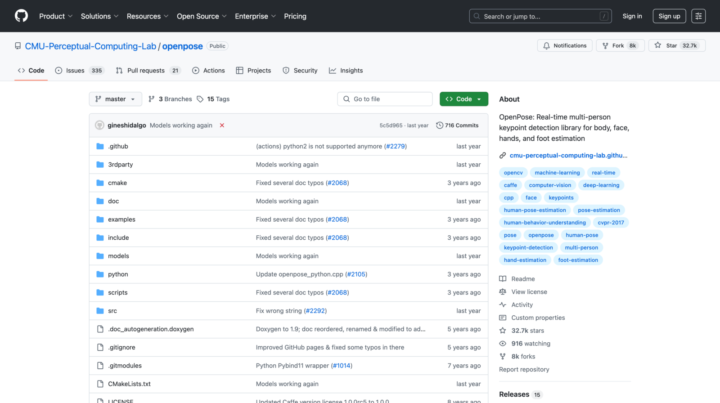720x403 pixels.
Task: Click the Search or jump to field
Action: point(540,16)
